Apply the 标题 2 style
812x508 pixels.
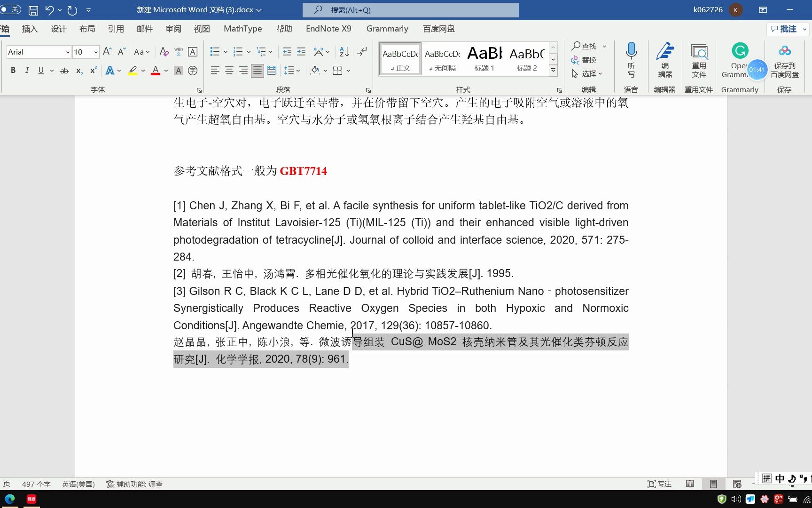point(527,59)
